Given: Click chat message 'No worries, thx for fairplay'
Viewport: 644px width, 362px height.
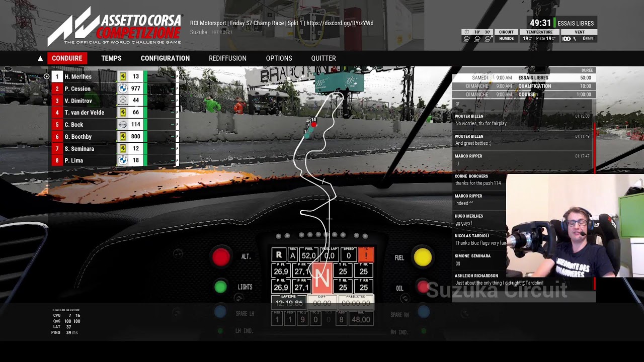Looking at the screenshot, I should (480, 123).
